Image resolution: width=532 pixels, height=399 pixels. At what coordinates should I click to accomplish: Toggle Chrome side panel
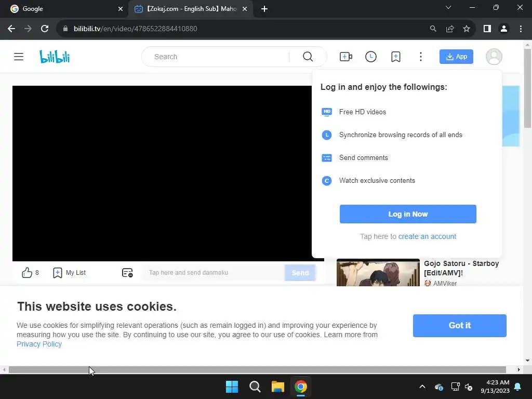pos(487,29)
